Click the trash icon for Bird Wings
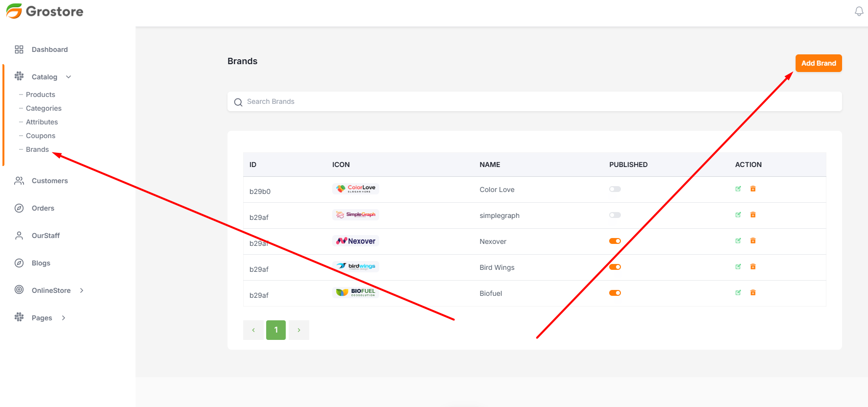The image size is (868, 407). (753, 267)
